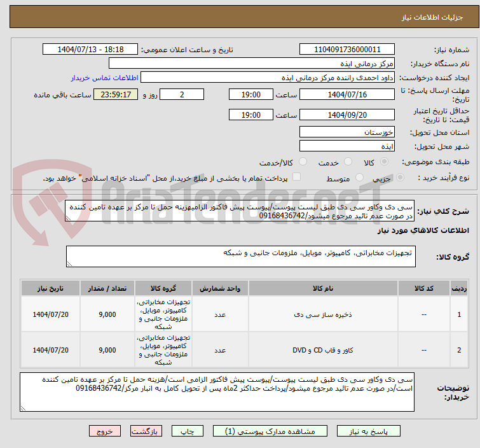This screenshot has height=448, width=480.
Task: Click the عدد unit in row 2
Action: click(x=220, y=350)
